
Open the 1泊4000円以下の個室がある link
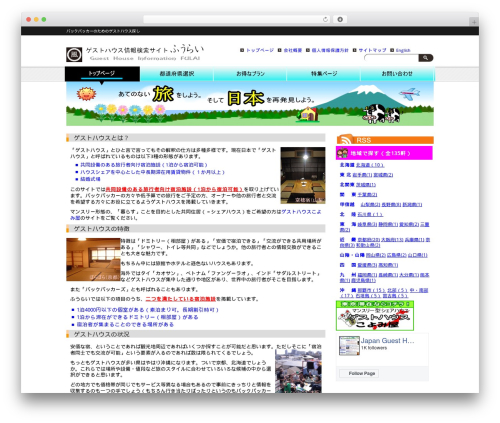[x=148, y=310]
